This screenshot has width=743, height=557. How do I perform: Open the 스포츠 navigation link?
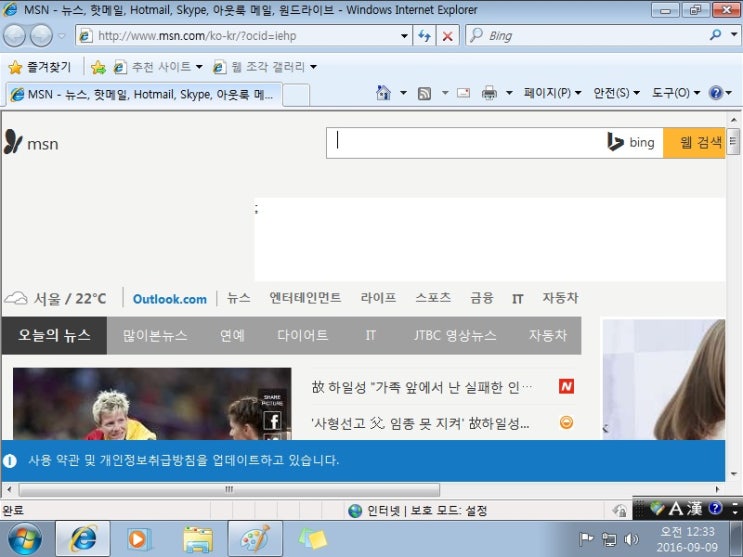click(x=433, y=298)
